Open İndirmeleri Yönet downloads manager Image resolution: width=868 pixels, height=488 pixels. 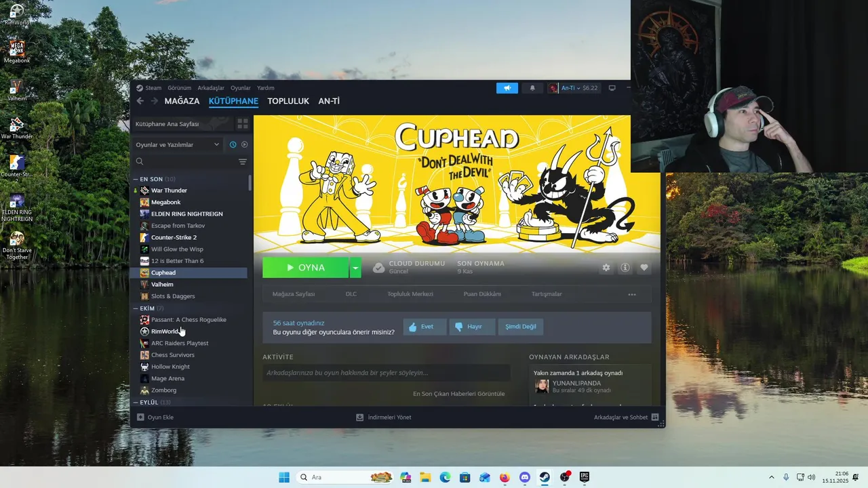(384, 418)
